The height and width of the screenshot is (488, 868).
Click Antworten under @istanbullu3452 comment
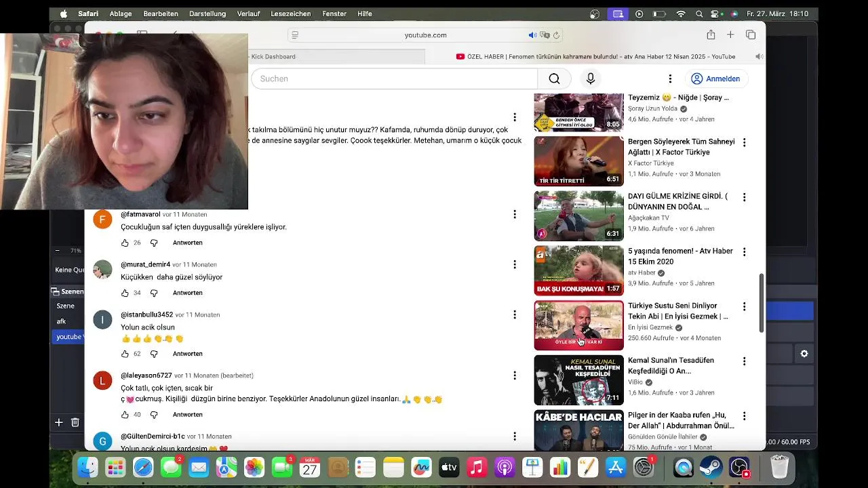188,354
